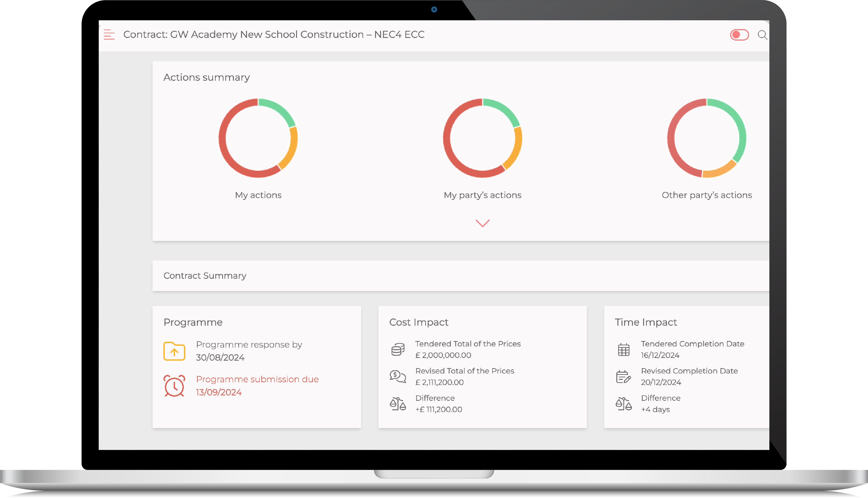
Task: Click the scales icon in Cost Impact
Action: tap(398, 403)
